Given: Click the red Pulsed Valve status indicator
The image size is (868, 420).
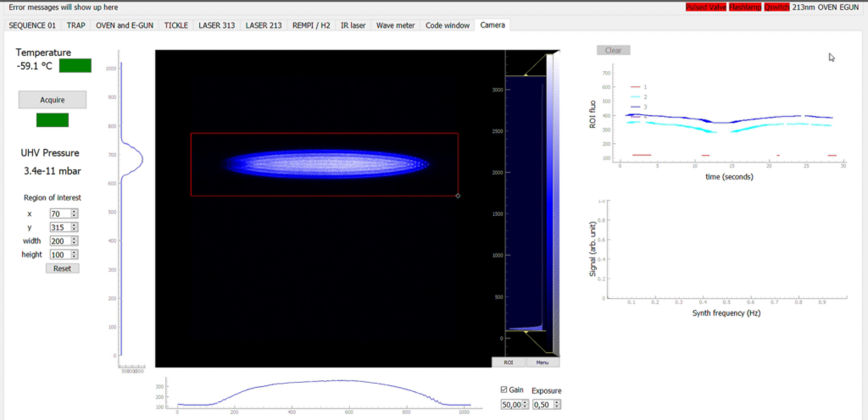Looking at the screenshot, I should (x=706, y=7).
